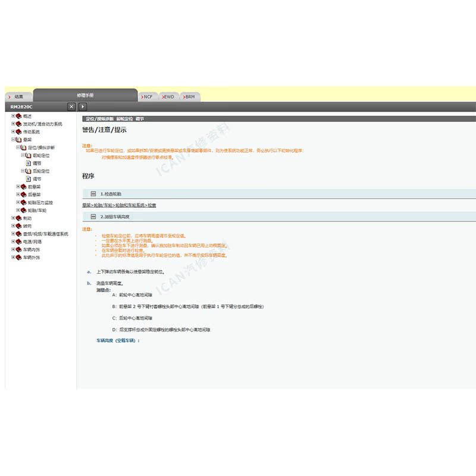Switch to the 结果 tab

tap(18, 97)
